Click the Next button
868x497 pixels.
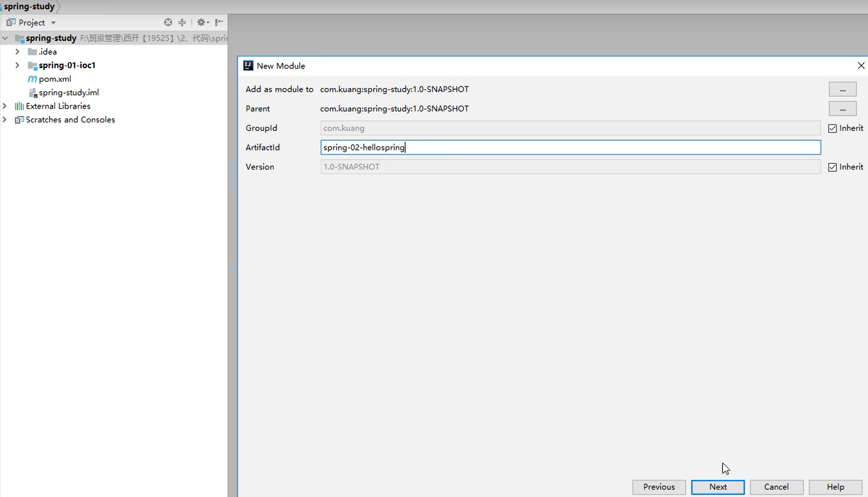[718, 487]
